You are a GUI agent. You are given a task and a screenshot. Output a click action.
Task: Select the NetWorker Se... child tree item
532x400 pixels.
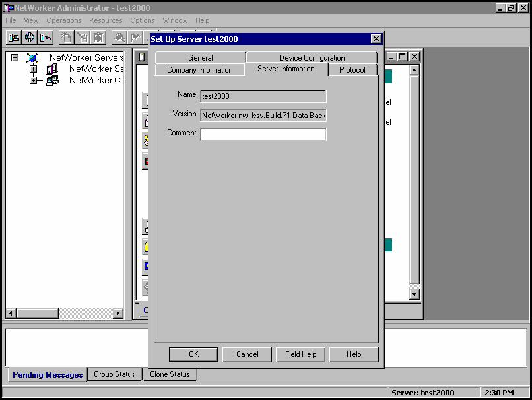point(96,69)
